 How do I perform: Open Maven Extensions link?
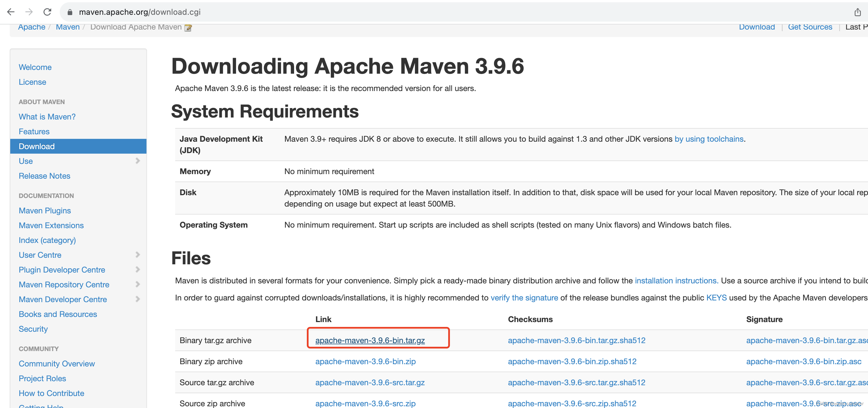(51, 225)
